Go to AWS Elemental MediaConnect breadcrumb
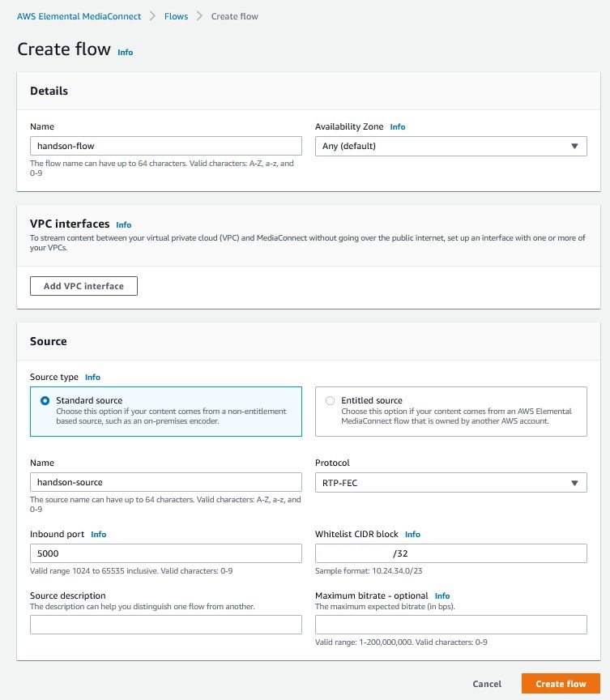Image resolution: width=610 pixels, height=700 pixels. click(79, 16)
